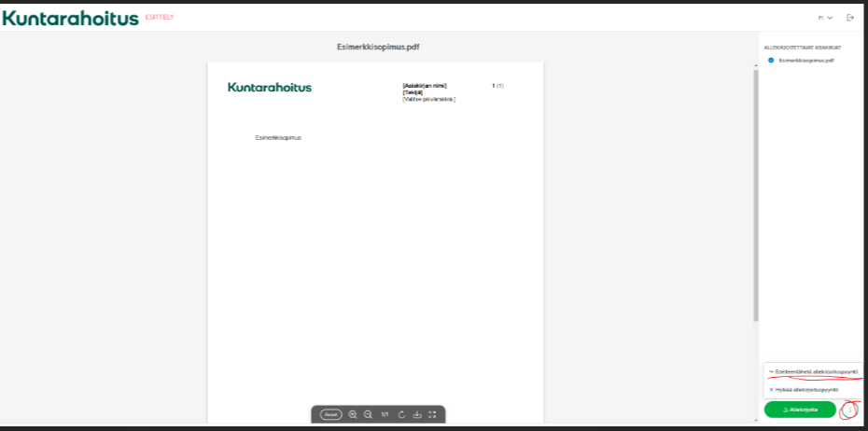This screenshot has width=868, height=431.
Task: Click the Esimerkkisopimus.pdf title above viewer
Action: click(x=378, y=46)
